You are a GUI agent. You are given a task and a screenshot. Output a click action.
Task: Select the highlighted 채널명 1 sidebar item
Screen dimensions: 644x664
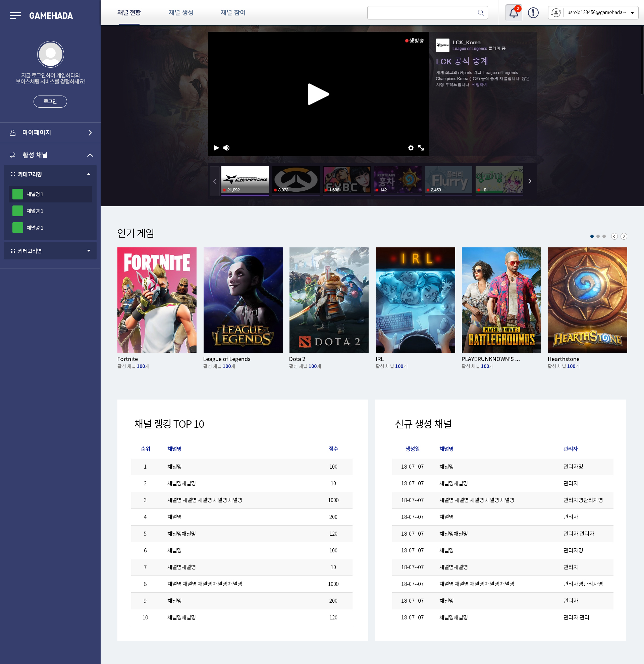tap(50, 194)
